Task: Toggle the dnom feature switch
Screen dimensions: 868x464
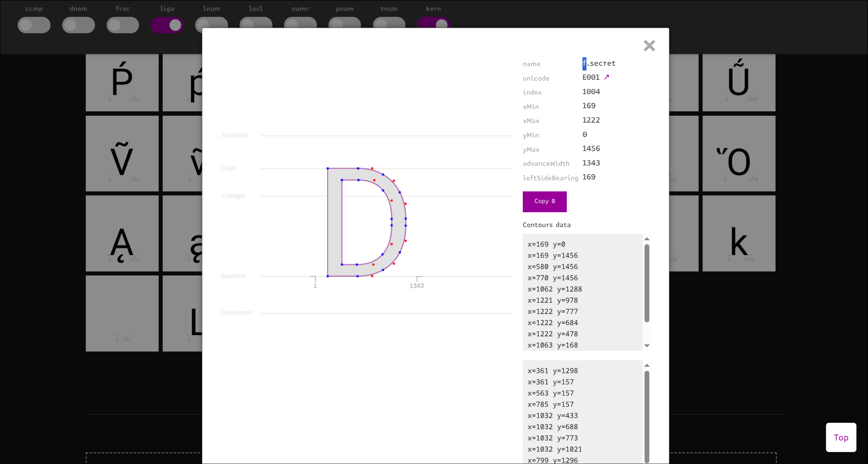Action: (x=79, y=25)
